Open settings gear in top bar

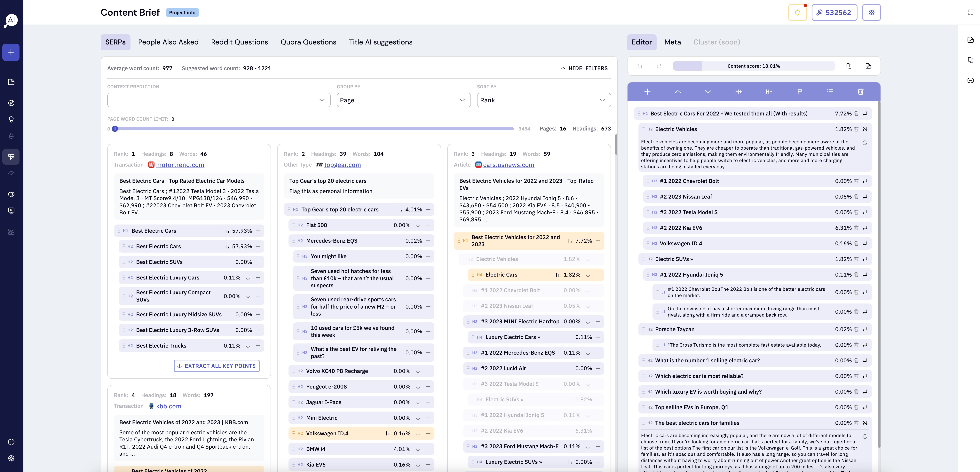[x=871, y=12]
